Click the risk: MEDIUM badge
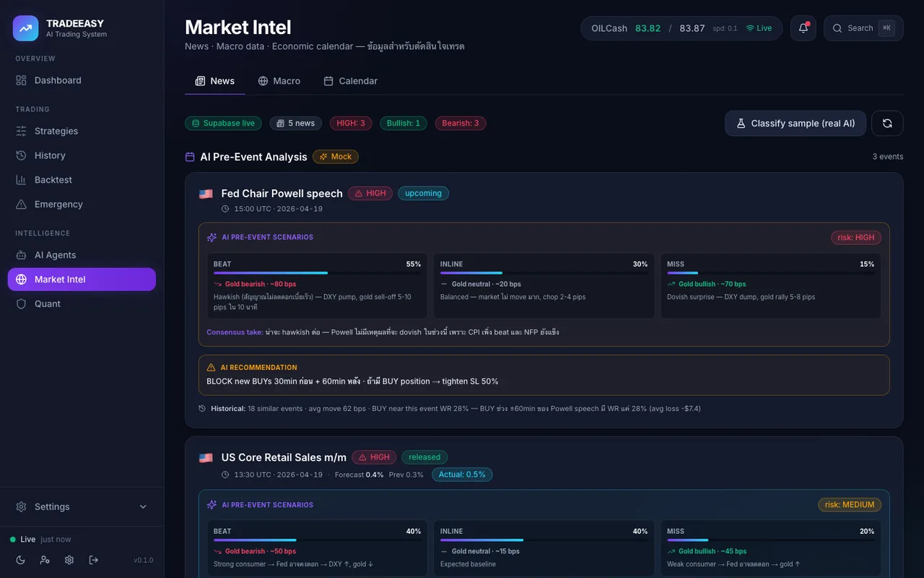This screenshot has width=924, height=578. click(850, 505)
